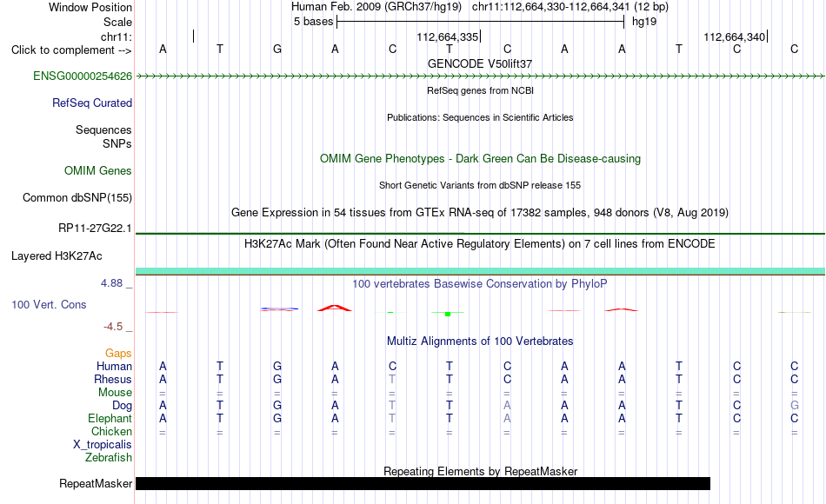Open the ENSG00000254626 gene label

click(x=83, y=76)
